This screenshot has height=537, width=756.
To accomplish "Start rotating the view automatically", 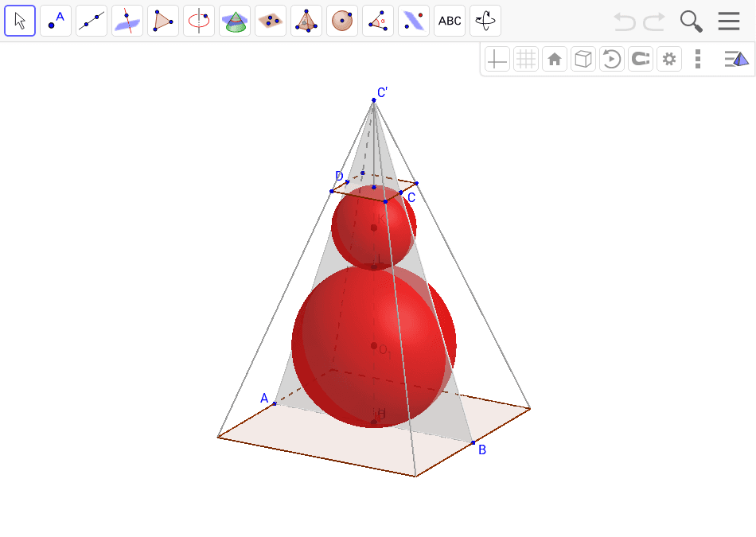I will pyautogui.click(x=612, y=60).
